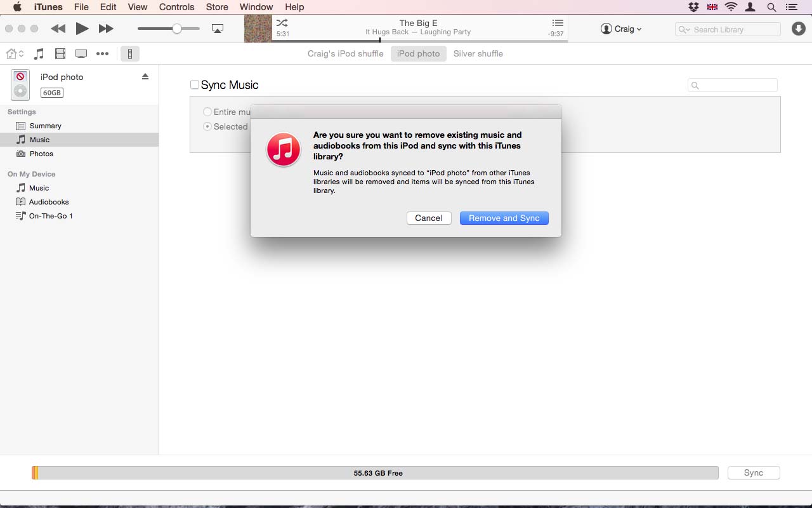Viewport: 812px width, 508px height.
Task: Click the track playback progress bar
Action: click(420, 41)
